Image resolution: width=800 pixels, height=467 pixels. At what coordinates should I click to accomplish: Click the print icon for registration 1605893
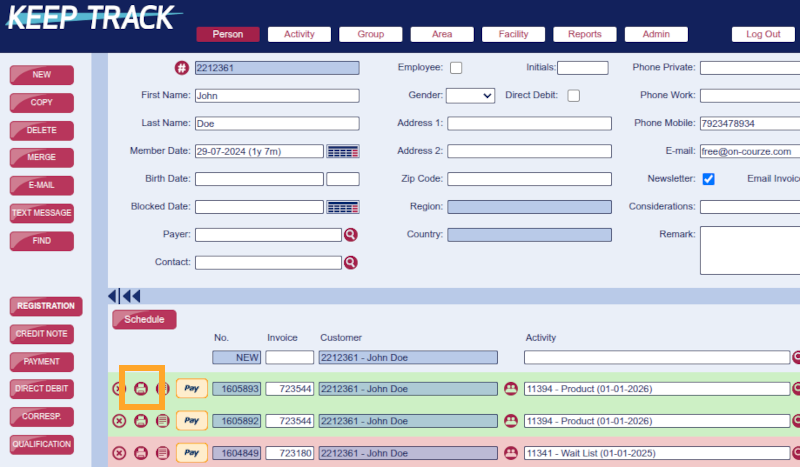pyautogui.click(x=141, y=388)
